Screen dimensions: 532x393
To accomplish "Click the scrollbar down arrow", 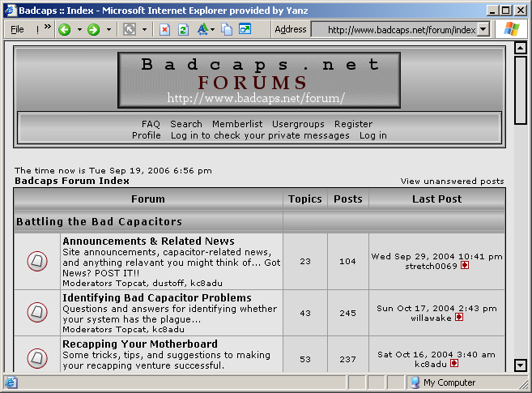I will click(521, 365).
